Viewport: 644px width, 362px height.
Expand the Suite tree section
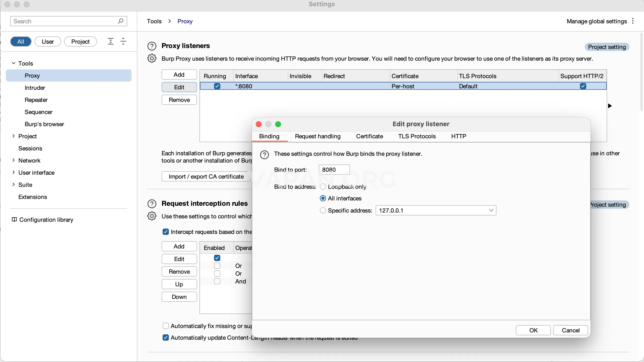pyautogui.click(x=14, y=184)
